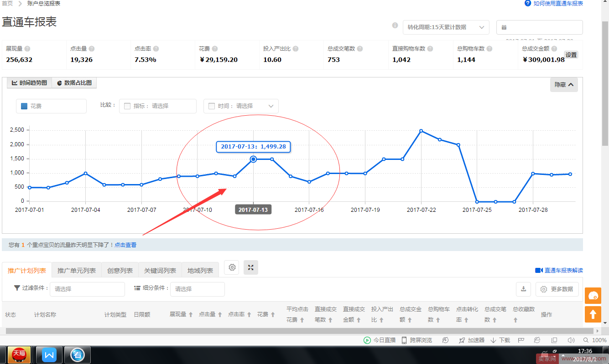Click 下载 in browser status bar
The height and width of the screenshot is (364, 609).
[500, 340]
